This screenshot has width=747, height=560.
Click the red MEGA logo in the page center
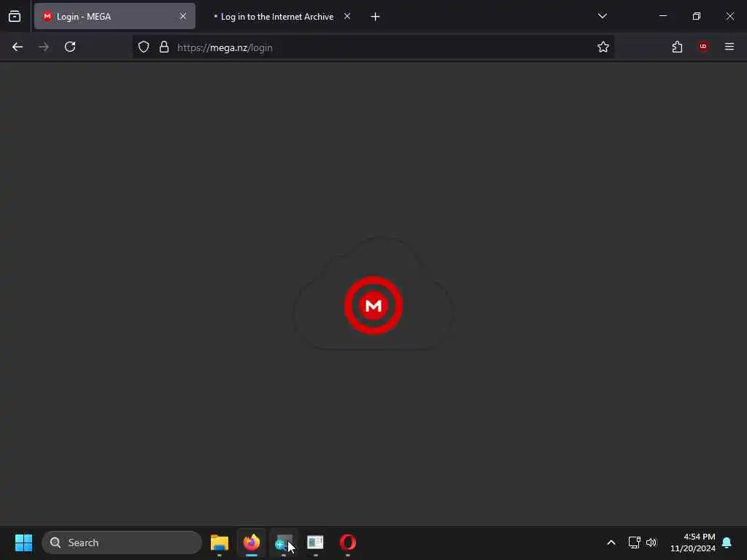[373, 306]
